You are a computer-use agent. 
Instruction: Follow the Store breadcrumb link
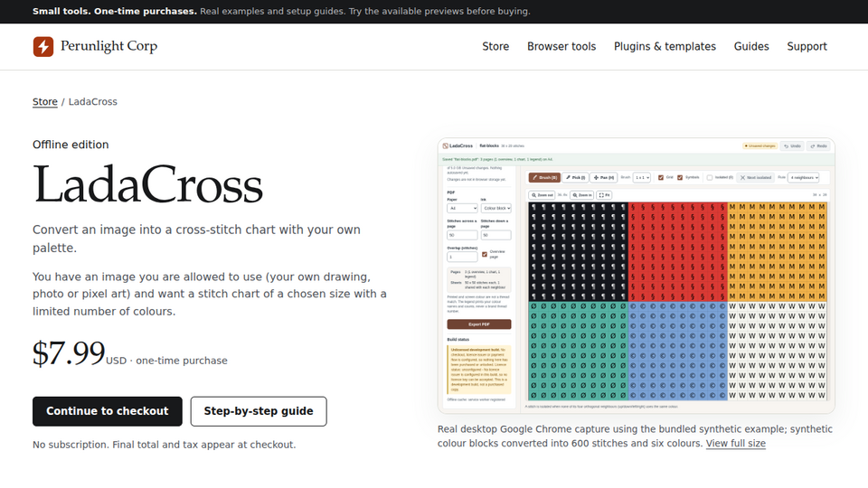45,102
